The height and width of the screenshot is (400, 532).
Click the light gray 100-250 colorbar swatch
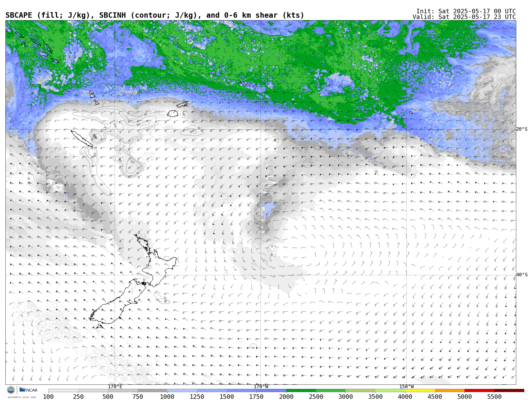(x=63, y=391)
